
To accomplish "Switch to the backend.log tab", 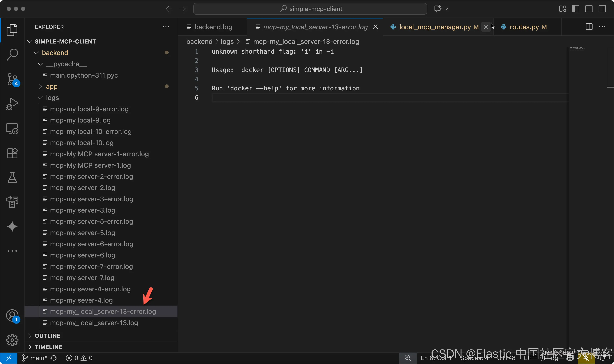I will (213, 27).
